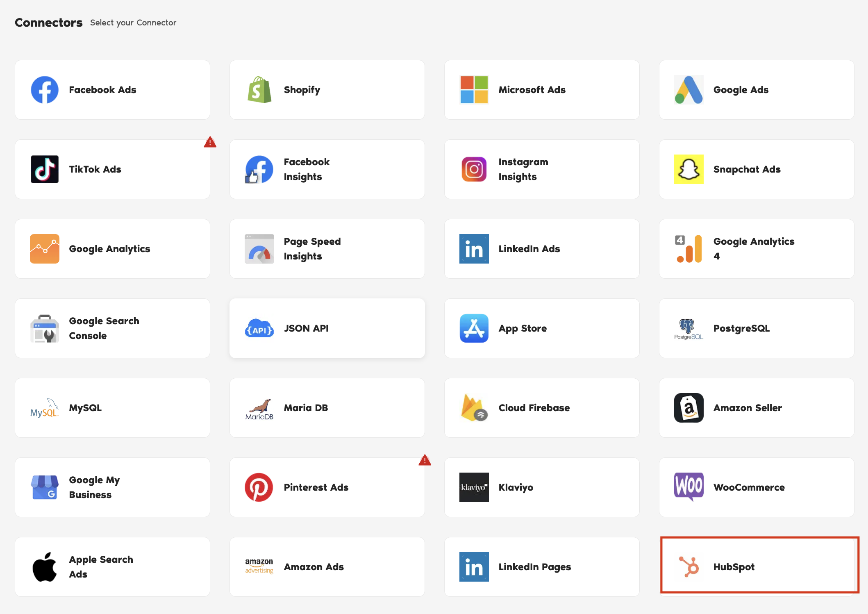
Task: Choose the Klaviyo connector label
Action: [516, 487]
